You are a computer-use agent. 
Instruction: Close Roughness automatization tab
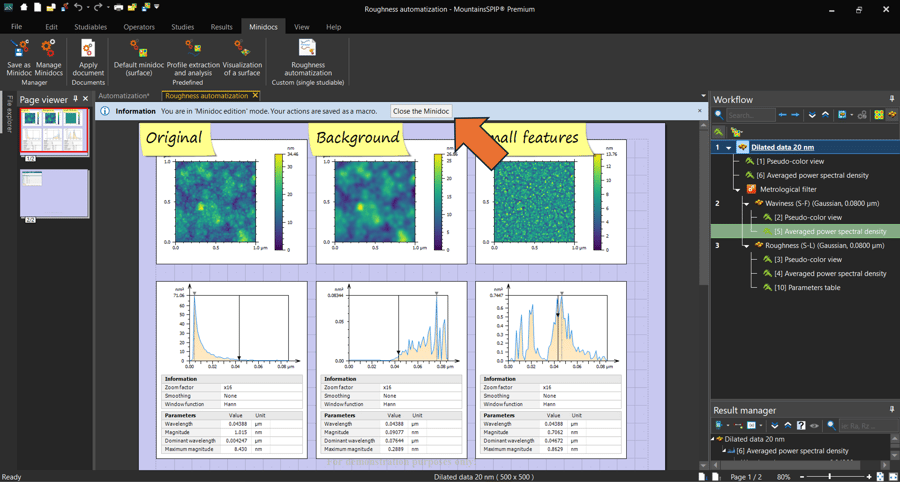[x=255, y=95]
